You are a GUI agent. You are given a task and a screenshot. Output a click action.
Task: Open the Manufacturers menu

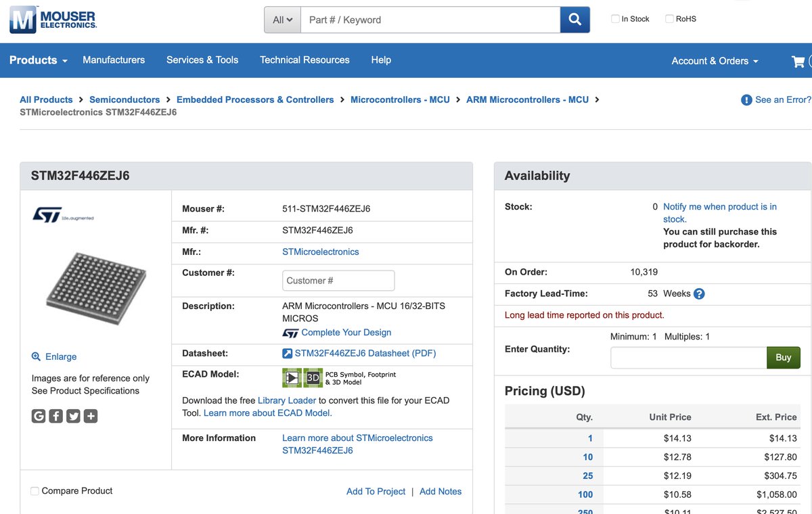[x=114, y=60]
